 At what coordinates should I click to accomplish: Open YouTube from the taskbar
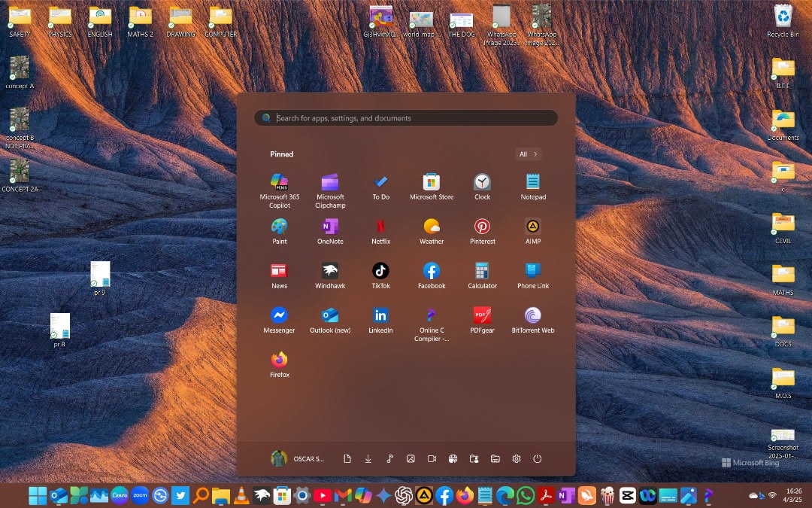[323, 495]
